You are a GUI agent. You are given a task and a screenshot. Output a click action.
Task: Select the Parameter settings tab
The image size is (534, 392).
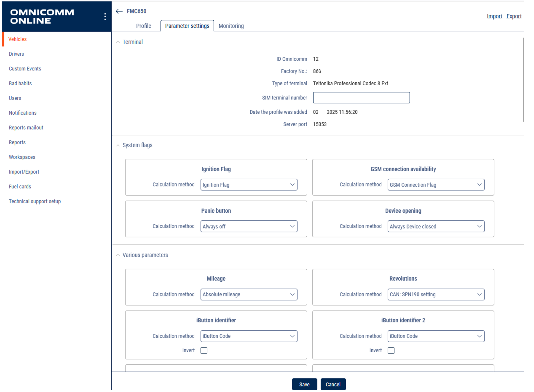(x=187, y=26)
